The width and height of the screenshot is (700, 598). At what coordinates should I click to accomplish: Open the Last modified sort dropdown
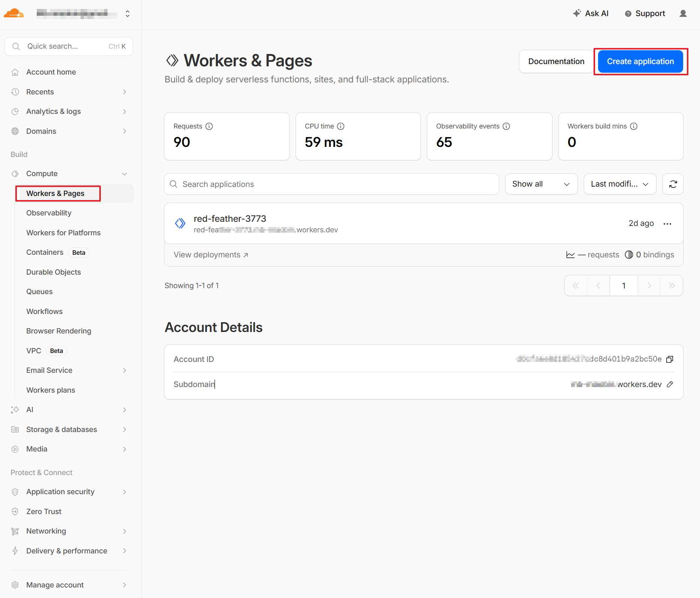(619, 184)
